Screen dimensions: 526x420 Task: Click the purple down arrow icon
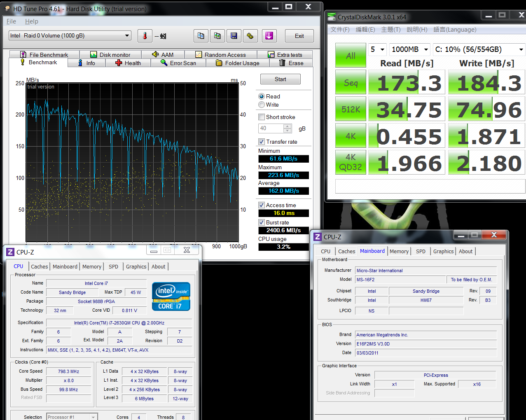point(269,36)
